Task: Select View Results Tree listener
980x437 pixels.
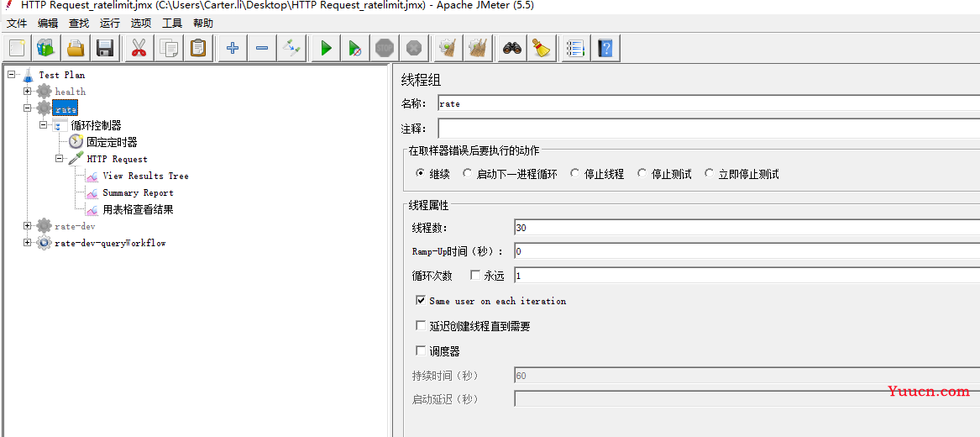Action: click(145, 176)
